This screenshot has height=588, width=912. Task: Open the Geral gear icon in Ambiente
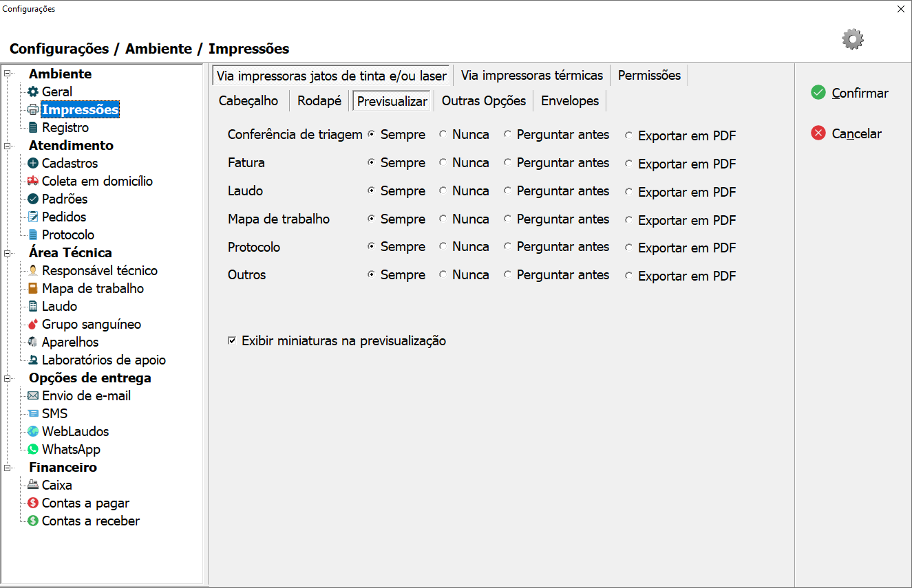(x=33, y=92)
